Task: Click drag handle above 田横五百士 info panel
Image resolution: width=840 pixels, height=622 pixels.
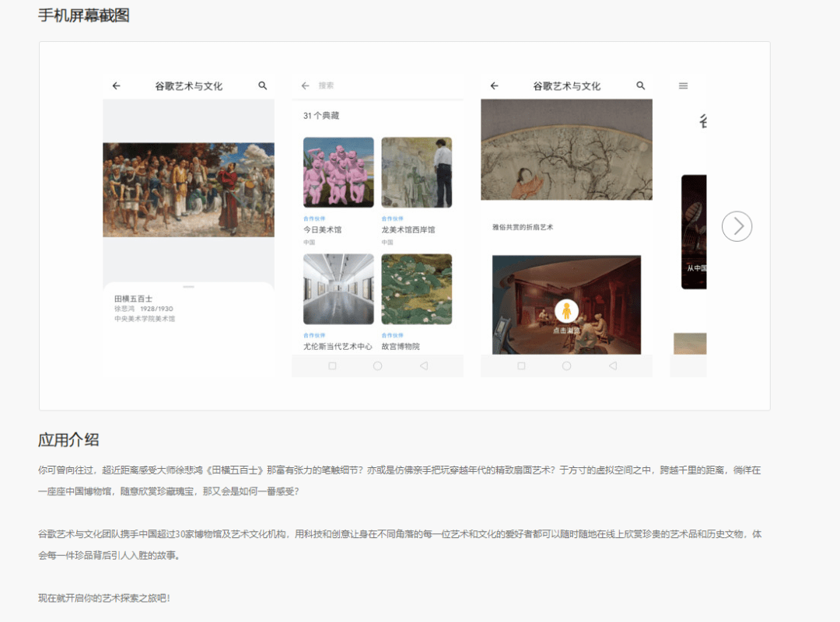Action: 188,287
